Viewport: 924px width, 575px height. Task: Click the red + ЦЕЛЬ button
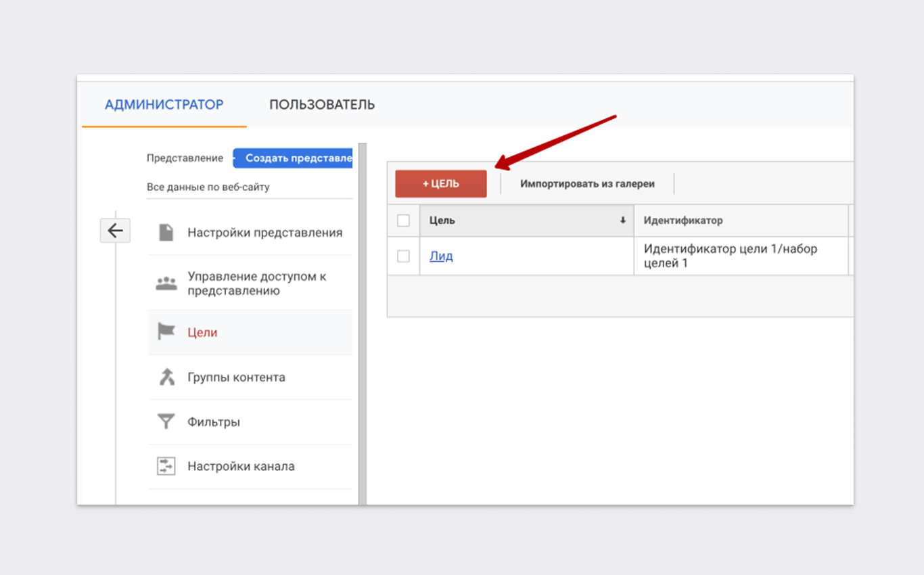click(441, 184)
